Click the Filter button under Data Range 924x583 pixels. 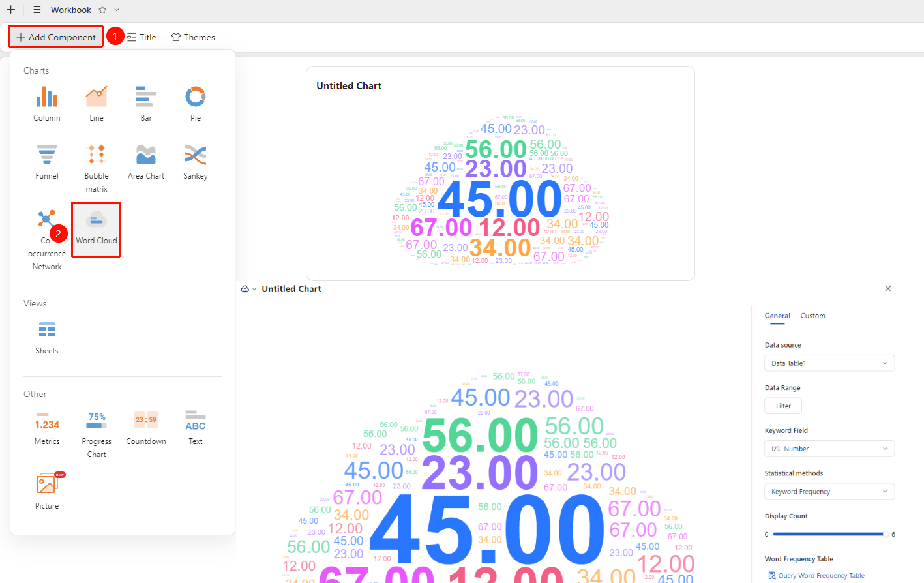pos(783,406)
